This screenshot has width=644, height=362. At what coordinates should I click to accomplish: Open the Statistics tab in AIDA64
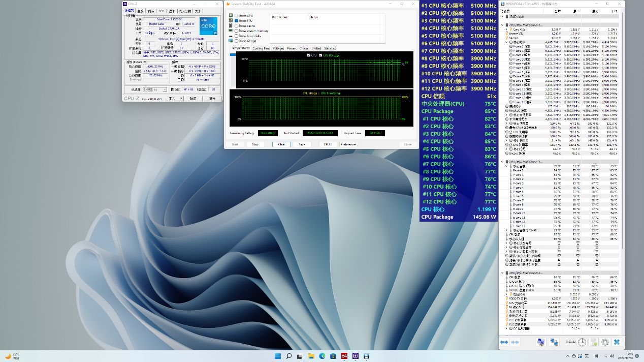click(330, 48)
